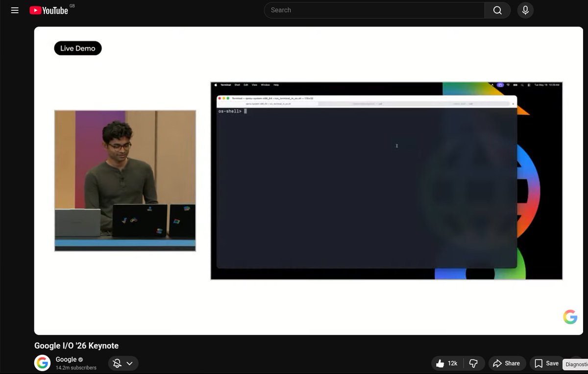Like the video with thumbs up
588x374 pixels.
coord(446,363)
